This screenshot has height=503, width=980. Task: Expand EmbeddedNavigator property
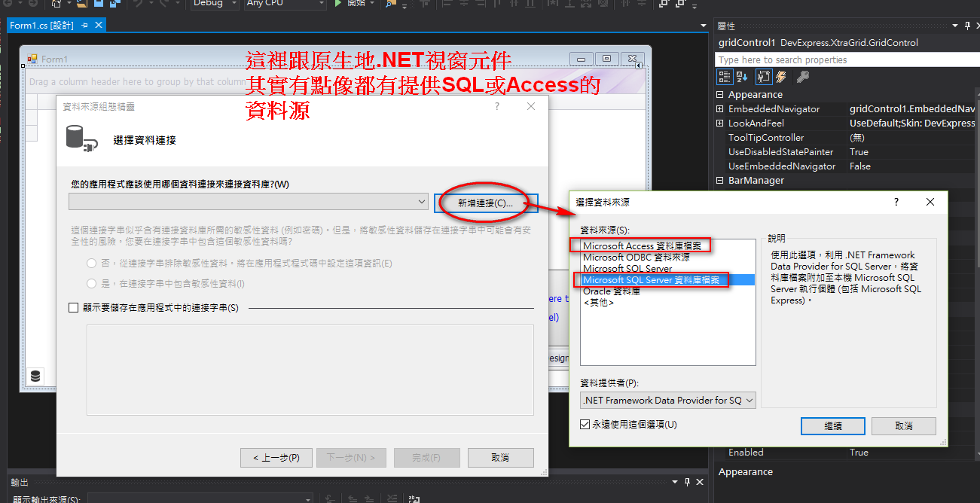(x=720, y=109)
